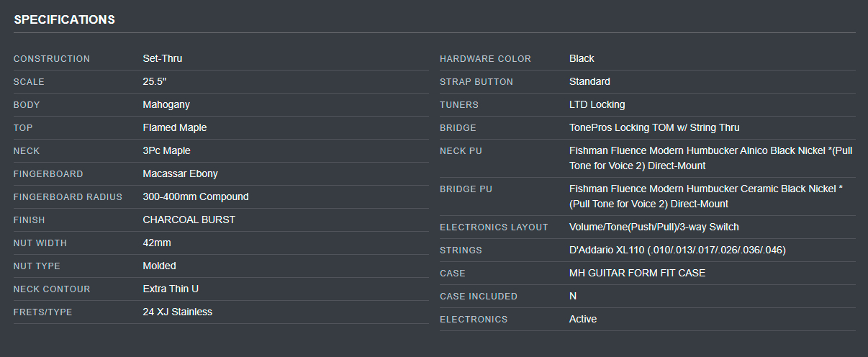Click the Fishman Fluence Ceramic bridge pickup text

(706, 196)
